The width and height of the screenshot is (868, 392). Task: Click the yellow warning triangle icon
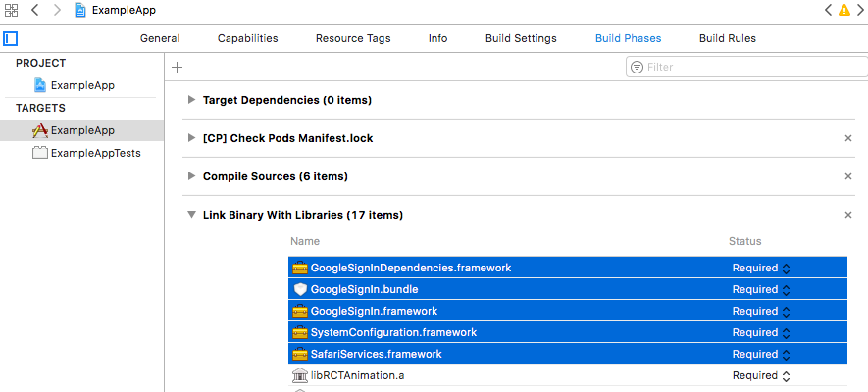pyautogui.click(x=843, y=10)
